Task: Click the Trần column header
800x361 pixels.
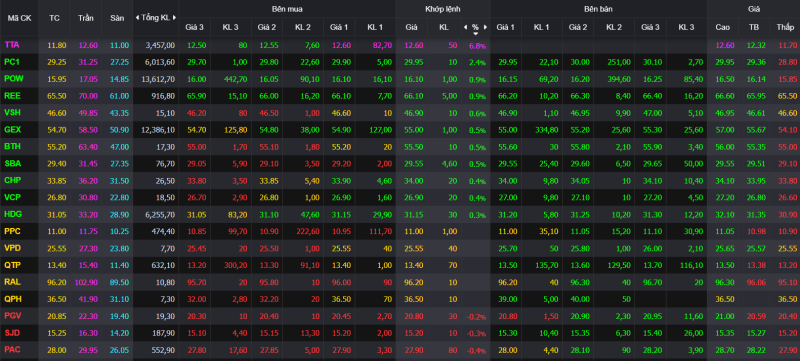Action: (x=86, y=17)
